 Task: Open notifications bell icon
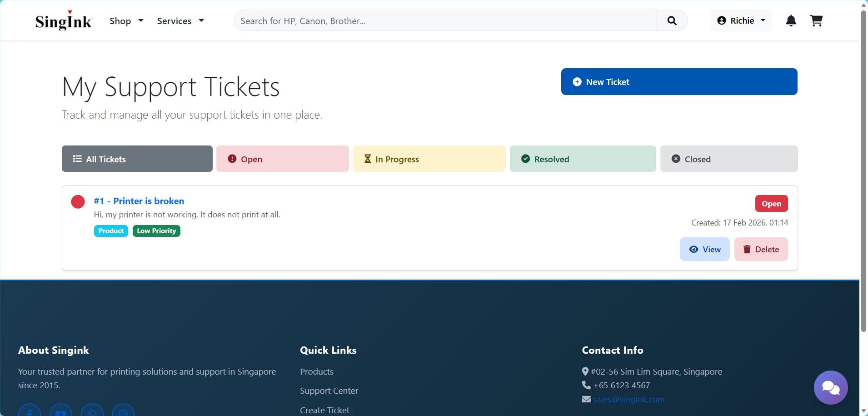(791, 20)
